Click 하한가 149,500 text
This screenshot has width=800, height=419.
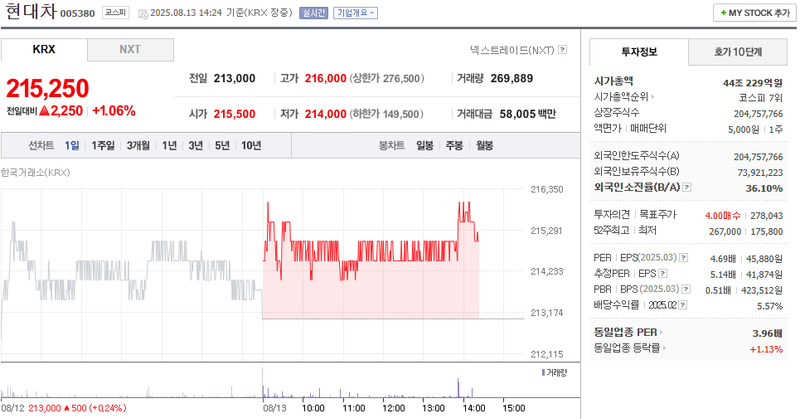pyautogui.click(x=386, y=114)
